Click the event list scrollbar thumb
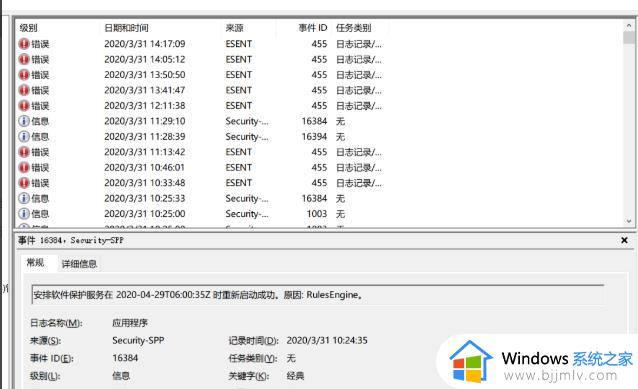Screen dimensions: 638x389 (629, 37)
